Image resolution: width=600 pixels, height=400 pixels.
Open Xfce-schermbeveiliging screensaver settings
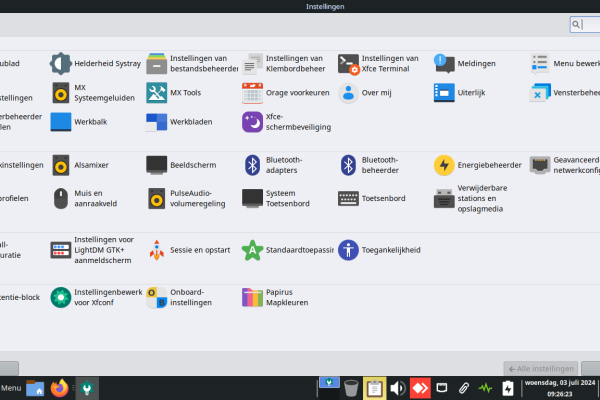(x=253, y=122)
